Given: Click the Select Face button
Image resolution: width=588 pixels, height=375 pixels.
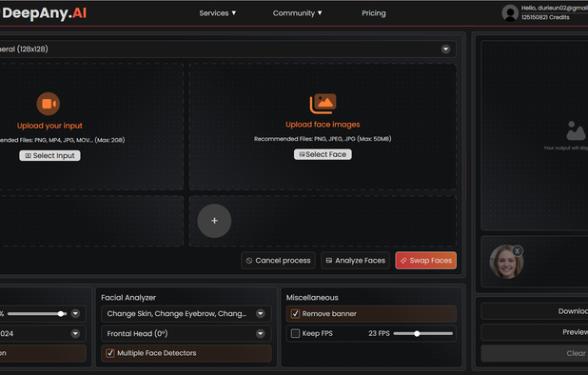Looking at the screenshot, I should pos(323,154).
